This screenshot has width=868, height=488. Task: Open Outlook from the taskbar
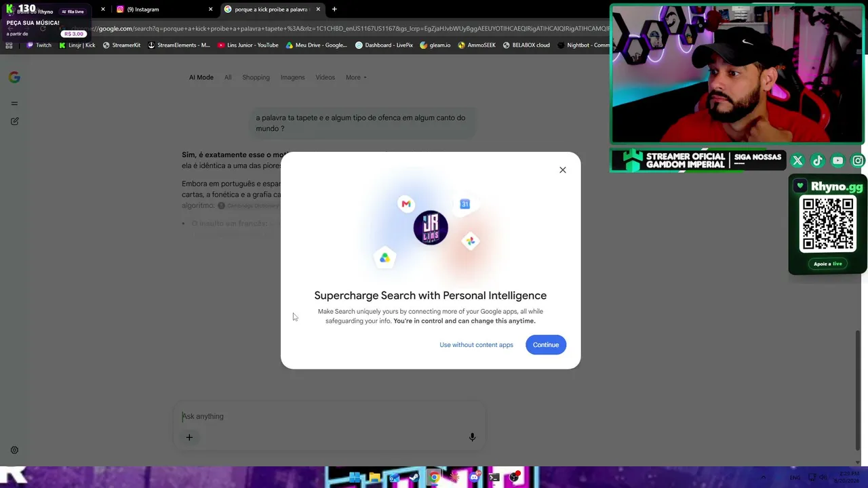point(394,478)
